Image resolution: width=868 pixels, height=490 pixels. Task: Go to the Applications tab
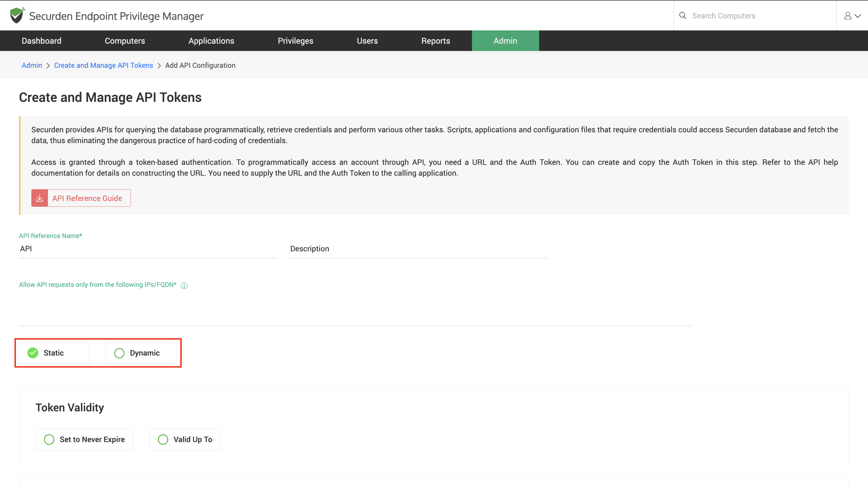pyautogui.click(x=211, y=41)
